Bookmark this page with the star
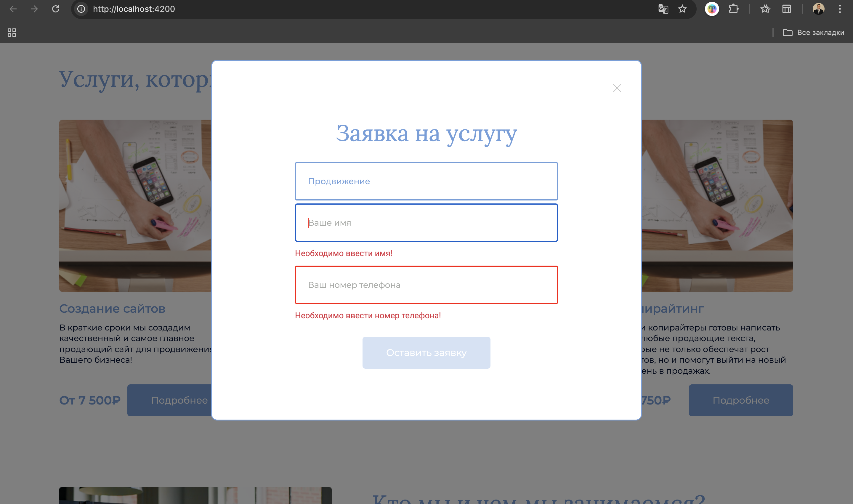The height and width of the screenshot is (504, 853). pyautogui.click(x=682, y=9)
